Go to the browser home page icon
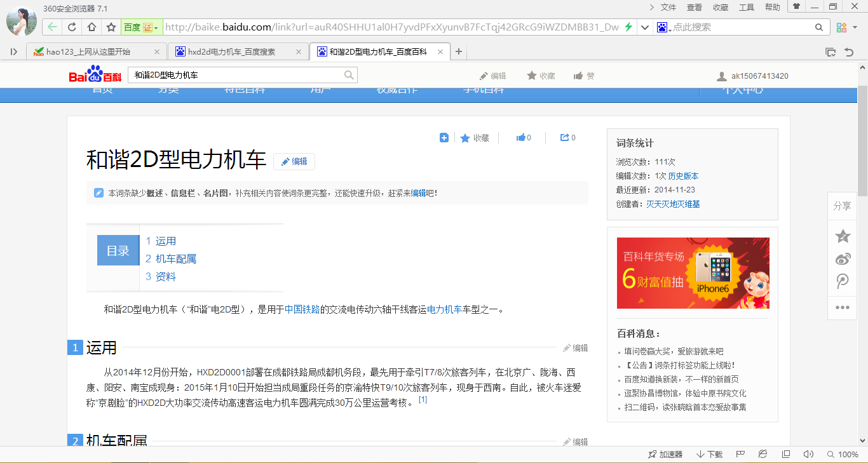This screenshot has width=868, height=463. pyautogui.click(x=92, y=27)
